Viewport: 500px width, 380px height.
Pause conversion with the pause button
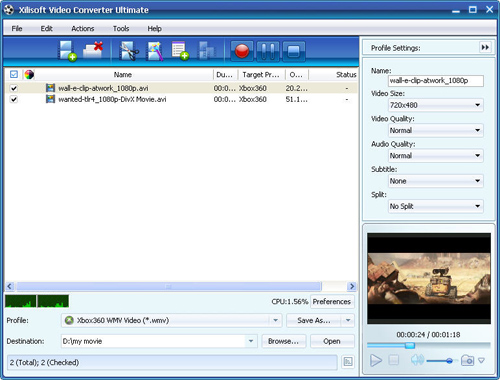268,51
